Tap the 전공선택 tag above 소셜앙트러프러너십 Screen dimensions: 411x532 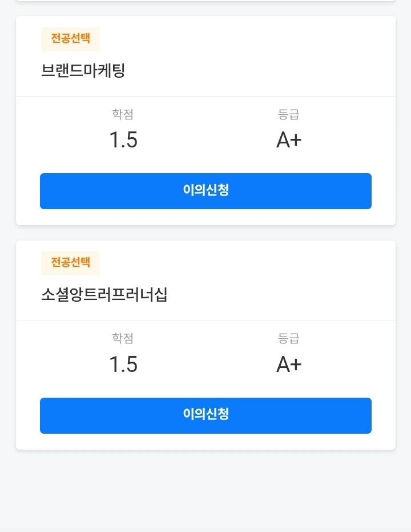coord(70,263)
